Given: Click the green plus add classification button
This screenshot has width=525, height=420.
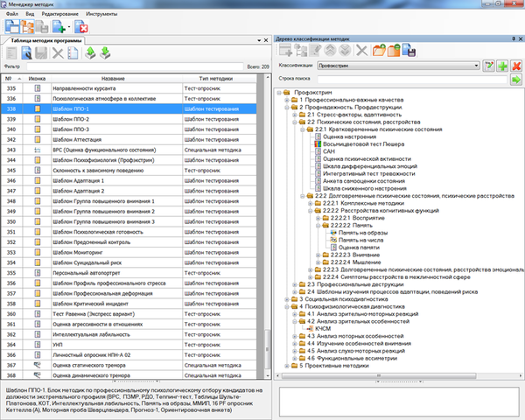Looking at the screenshot, I should (x=502, y=66).
